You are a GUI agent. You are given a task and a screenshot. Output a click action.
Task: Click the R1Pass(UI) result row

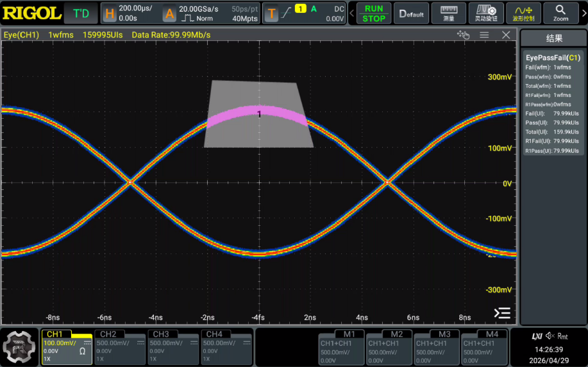click(553, 151)
